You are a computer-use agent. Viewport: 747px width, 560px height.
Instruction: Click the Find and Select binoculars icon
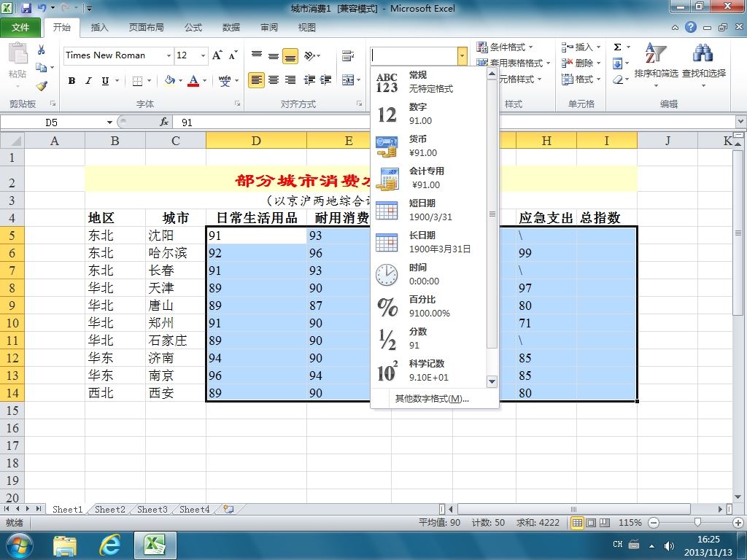(x=703, y=52)
